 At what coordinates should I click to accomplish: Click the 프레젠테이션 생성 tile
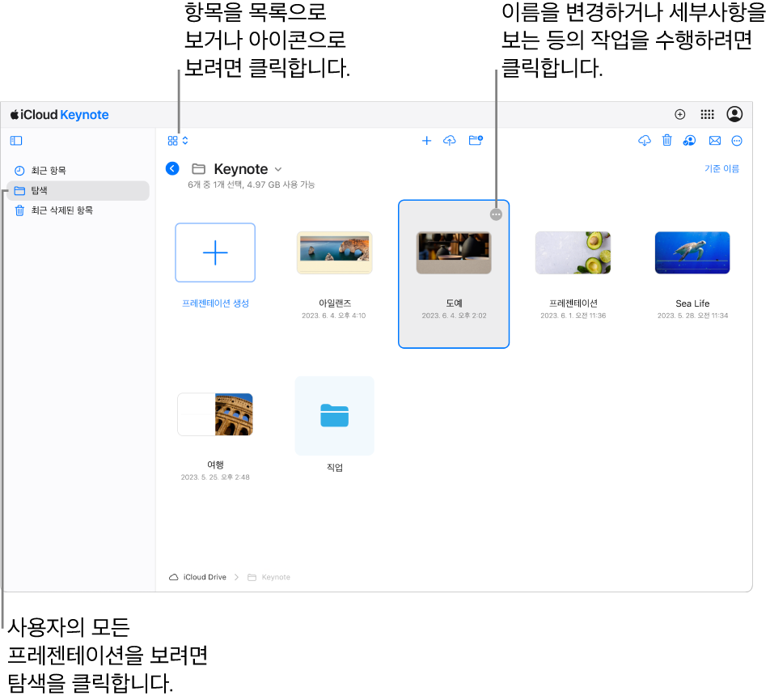pyautogui.click(x=215, y=252)
